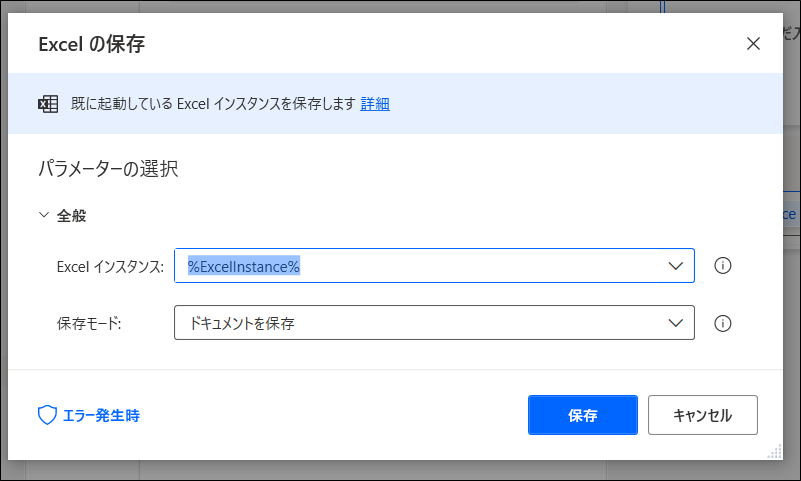This screenshot has height=481, width=801.
Task: Open the Excel インスタンス dropdown arrow
Action: coord(675,266)
